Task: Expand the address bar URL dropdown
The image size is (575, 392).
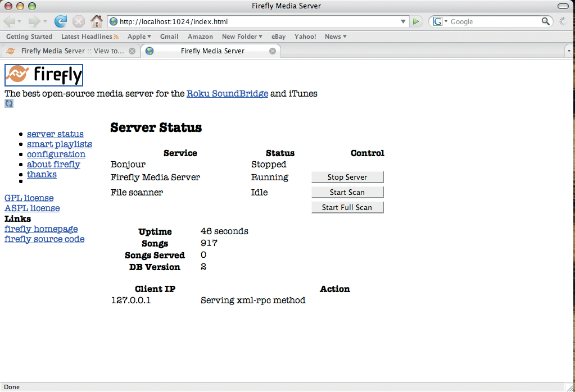Action: [x=403, y=21]
